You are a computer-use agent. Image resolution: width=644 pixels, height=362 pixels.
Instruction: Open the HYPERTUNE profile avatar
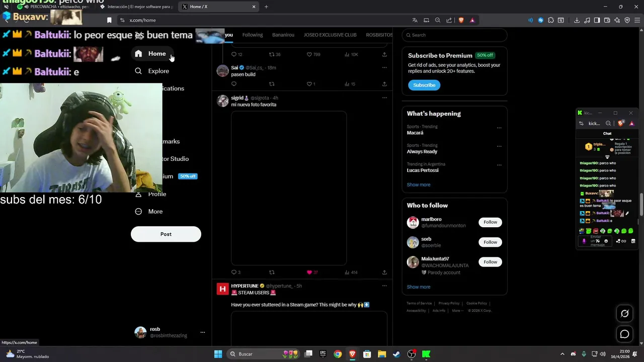[222, 289]
